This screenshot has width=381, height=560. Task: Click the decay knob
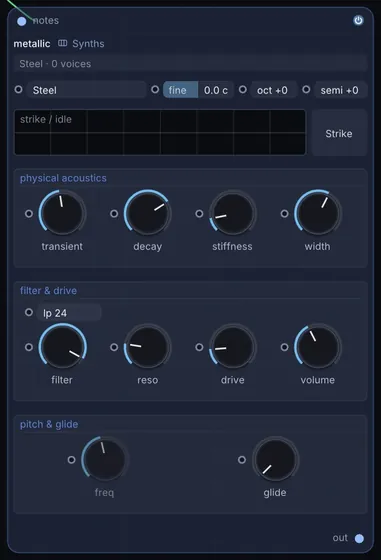click(147, 213)
